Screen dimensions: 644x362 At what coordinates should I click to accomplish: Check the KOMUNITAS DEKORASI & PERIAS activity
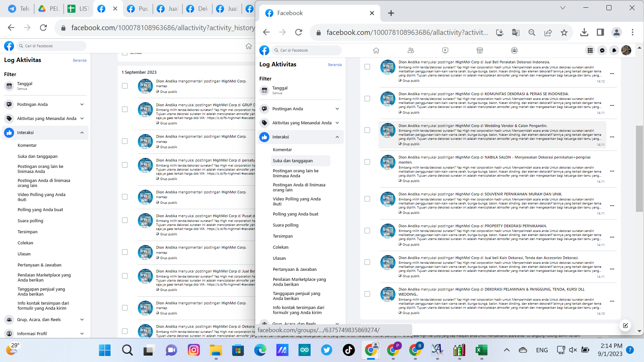(367, 99)
